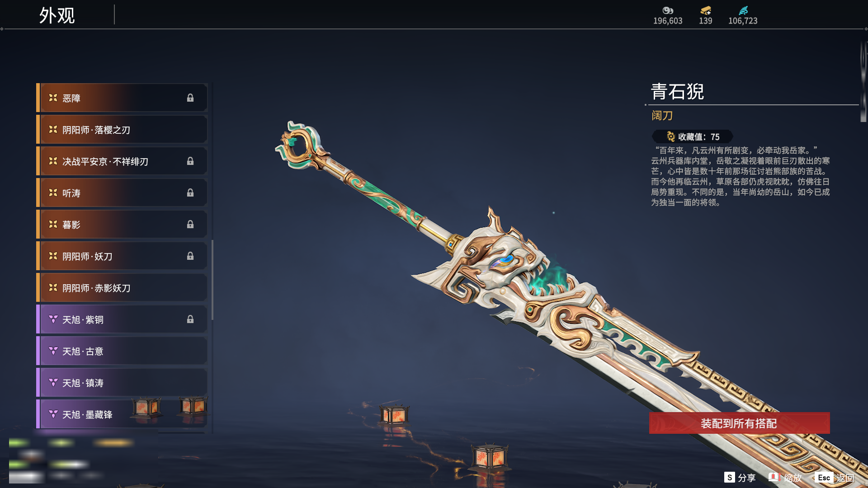Click the silver coin currency icon
This screenshot has height=488, width=868.
click(x=668, y=10)
